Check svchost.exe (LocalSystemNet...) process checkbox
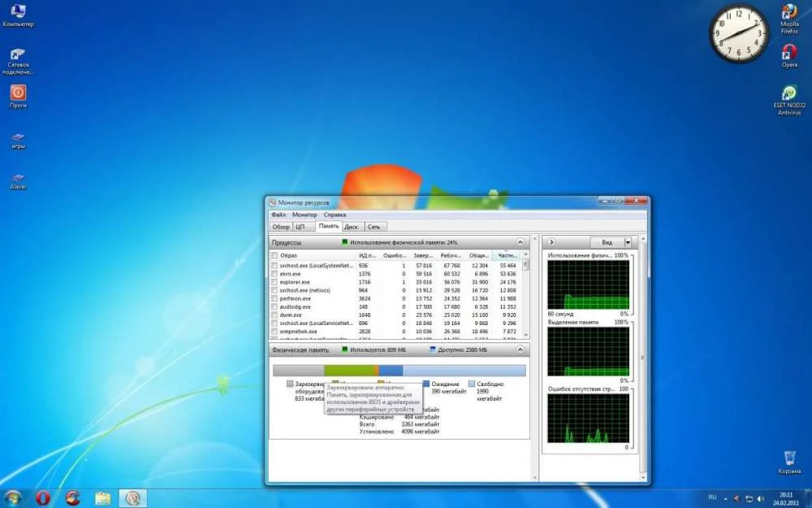 point(274,266)
